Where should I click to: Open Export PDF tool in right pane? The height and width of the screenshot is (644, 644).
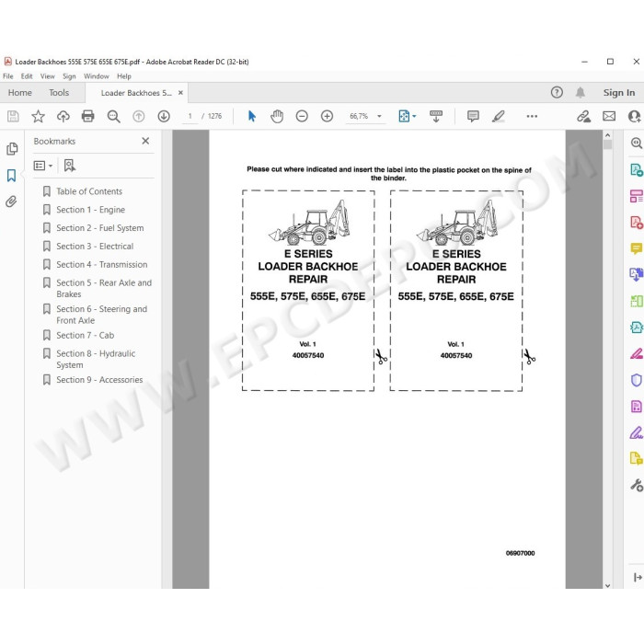click(x=637, y=169)
